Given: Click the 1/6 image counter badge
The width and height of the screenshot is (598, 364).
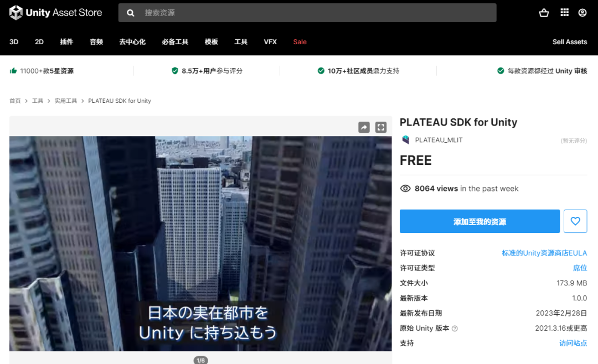Looking at the screenshot, I should 200,360.
